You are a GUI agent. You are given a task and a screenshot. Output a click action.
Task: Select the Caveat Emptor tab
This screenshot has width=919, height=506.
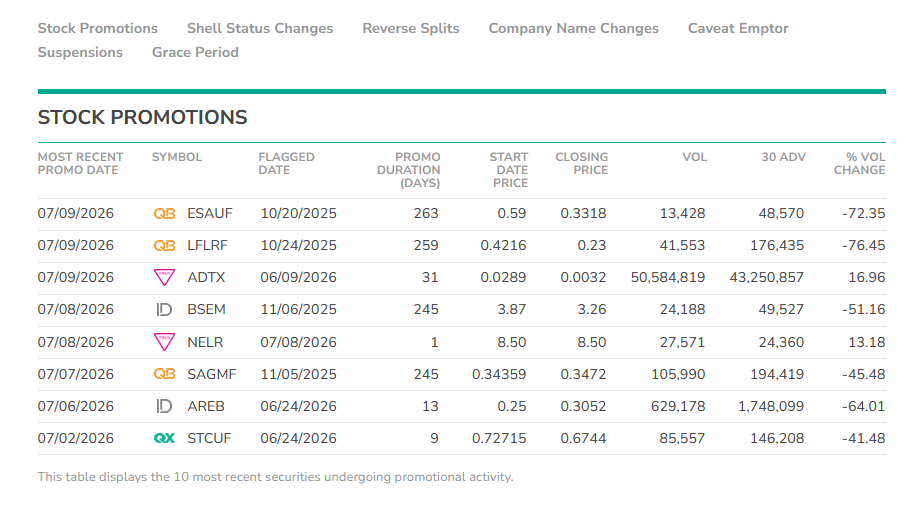click(738, 28)
